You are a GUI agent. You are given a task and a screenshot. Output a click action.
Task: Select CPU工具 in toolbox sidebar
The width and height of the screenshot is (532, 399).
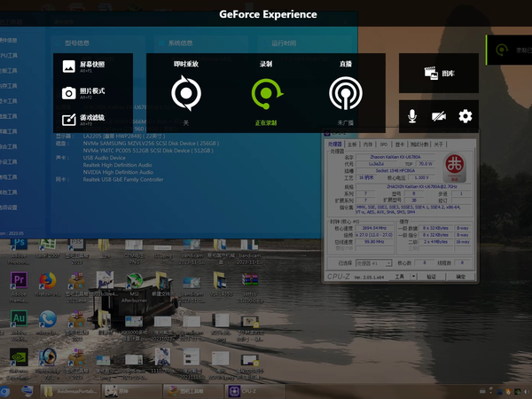tap(9, 55)
